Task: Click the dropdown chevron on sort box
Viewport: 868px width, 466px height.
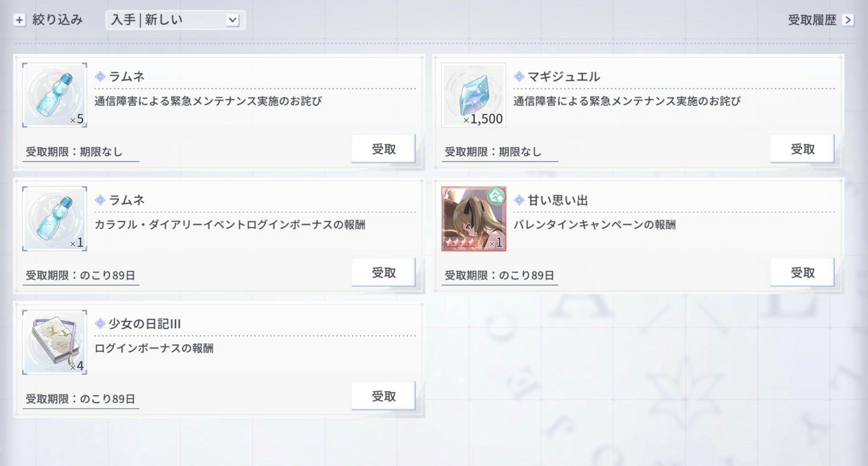Action: pyautogui.click(x=232, y=20)
